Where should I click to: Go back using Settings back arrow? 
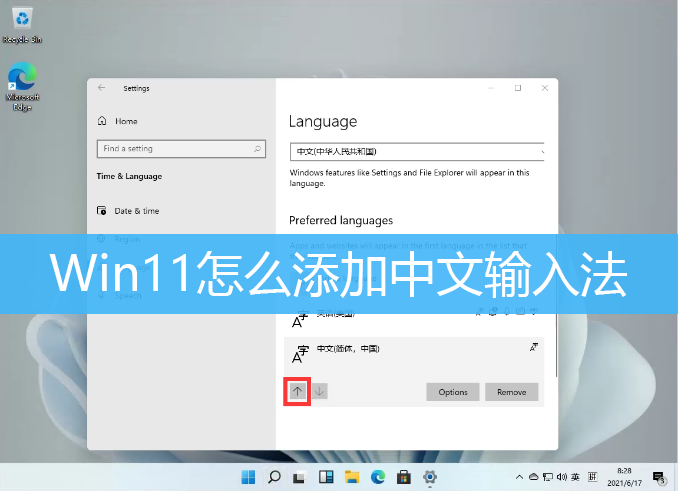pyautogui.click(x=101, y=88)
